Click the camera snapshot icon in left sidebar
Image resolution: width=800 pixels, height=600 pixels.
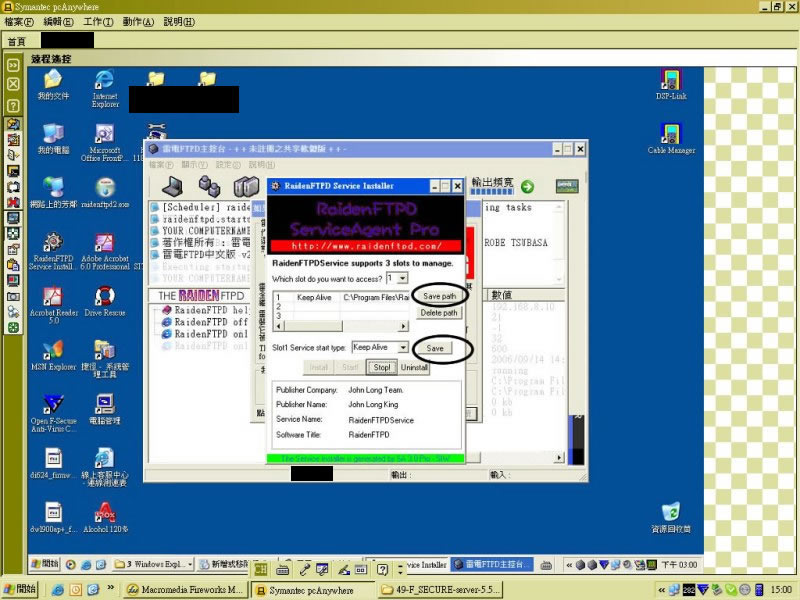pos(13,296)
